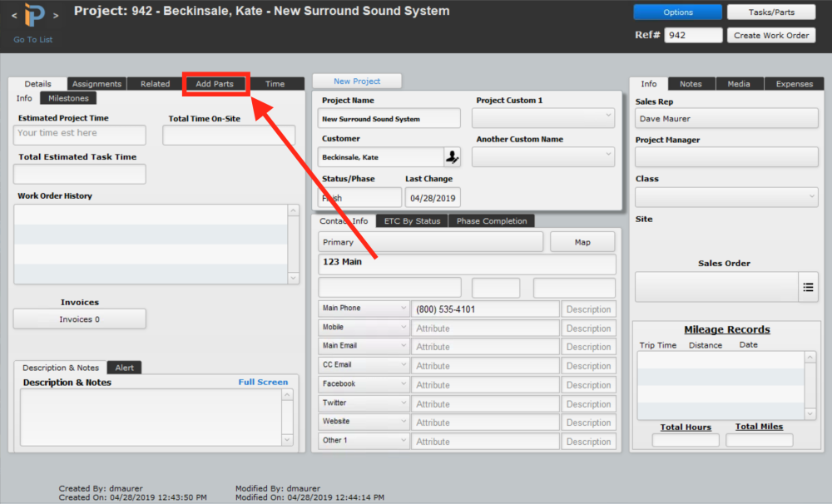Screen dimensions: 832x504
Task: Expand the Main Phone type dropdown
Action: 364,309
